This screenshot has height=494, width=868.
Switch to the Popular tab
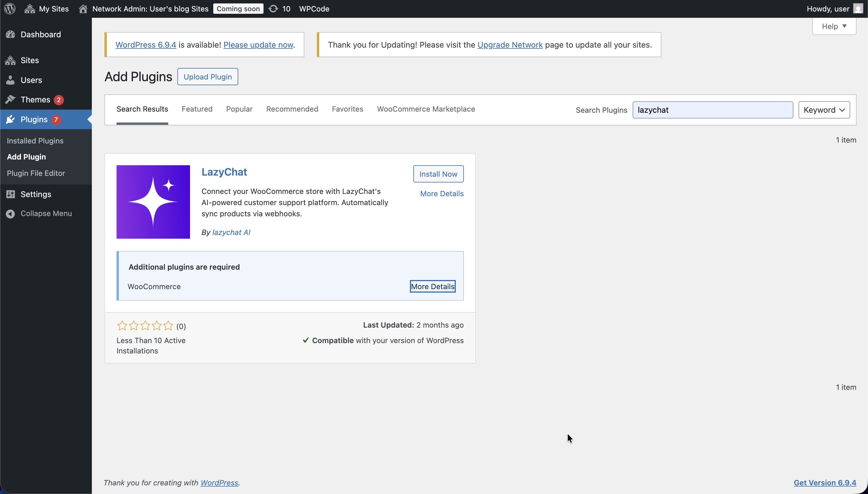click(x=239, y=109)
